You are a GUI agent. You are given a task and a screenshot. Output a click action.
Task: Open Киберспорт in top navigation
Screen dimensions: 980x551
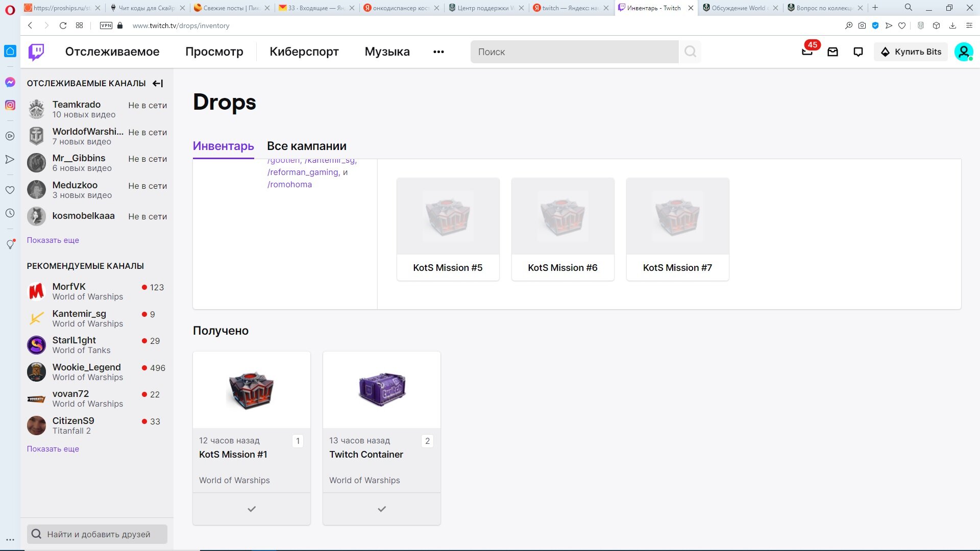[304, 52]
